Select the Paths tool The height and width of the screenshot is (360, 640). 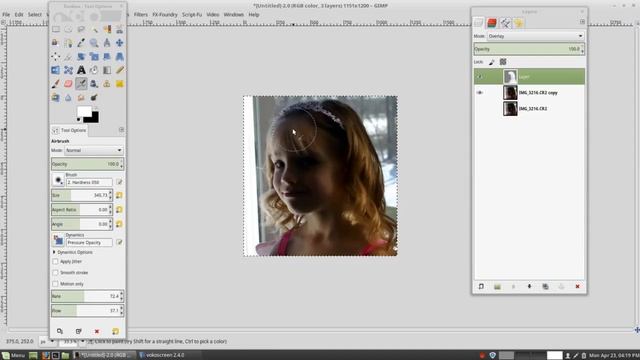click(68, 43)
